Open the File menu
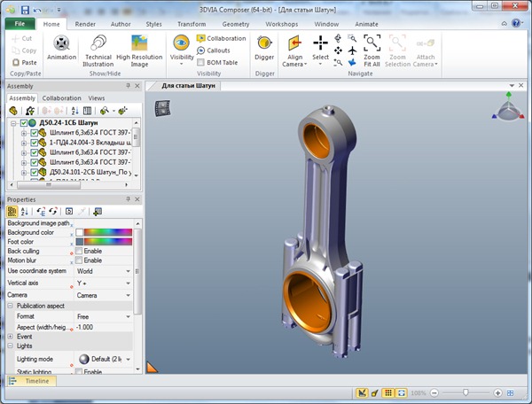Image resolution: width=532 pixels, height=404 pixels. click(20, 23)
